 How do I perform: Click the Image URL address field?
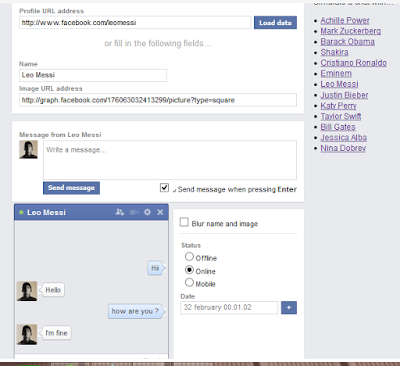coord(158,100)
